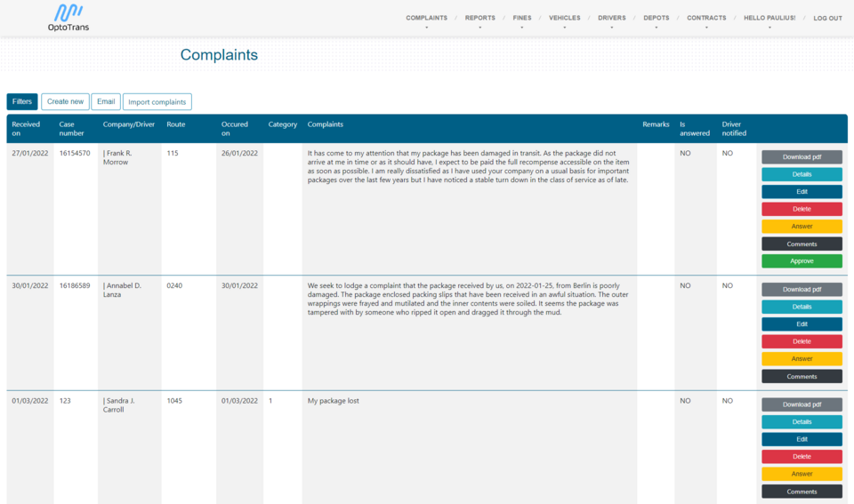854x504 pixels.
Task: Expand the Contracts menu
Action: pyautogui.click(x=706, y=18)
